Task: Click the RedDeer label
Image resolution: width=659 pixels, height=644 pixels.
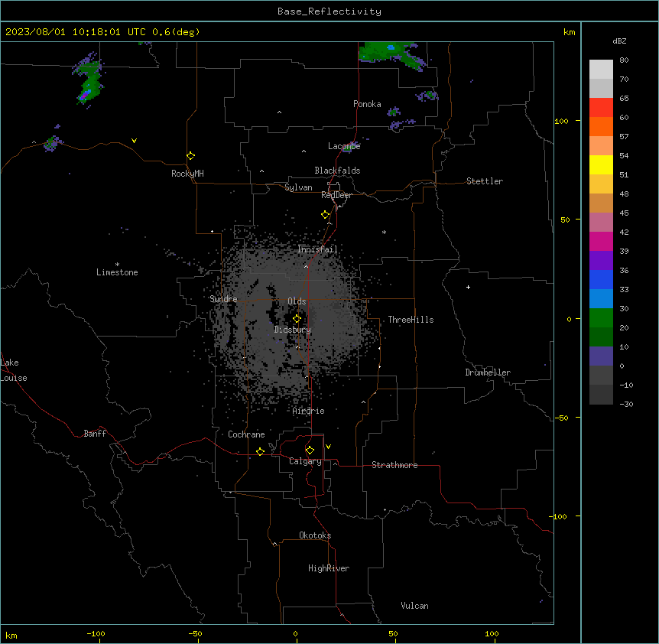Action: click(x=336, y=195)
